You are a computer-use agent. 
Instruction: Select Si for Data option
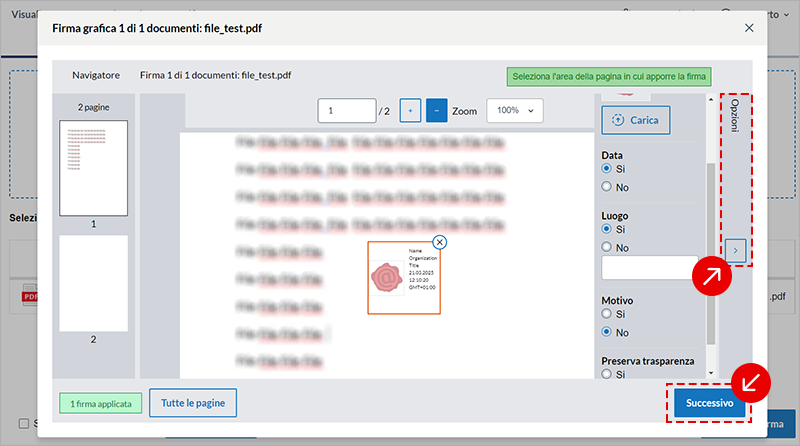[x=607, y=171]
